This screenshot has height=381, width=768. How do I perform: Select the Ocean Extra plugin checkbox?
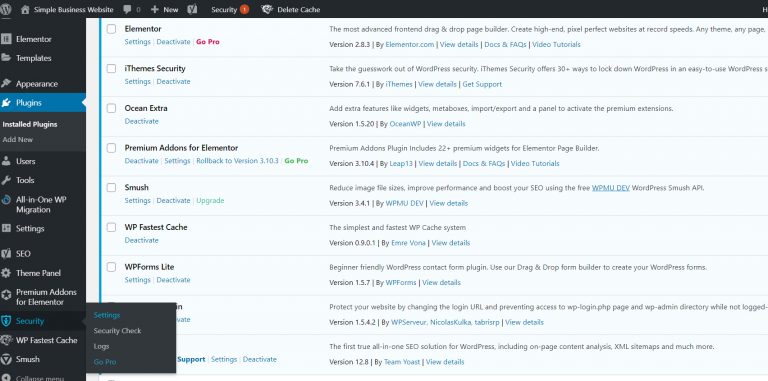(112, 108)
